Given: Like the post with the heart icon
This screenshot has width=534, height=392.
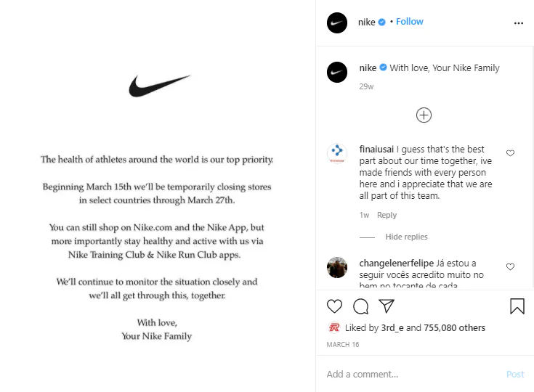Looking at the screenshot, I should click(x=334, y=306).
